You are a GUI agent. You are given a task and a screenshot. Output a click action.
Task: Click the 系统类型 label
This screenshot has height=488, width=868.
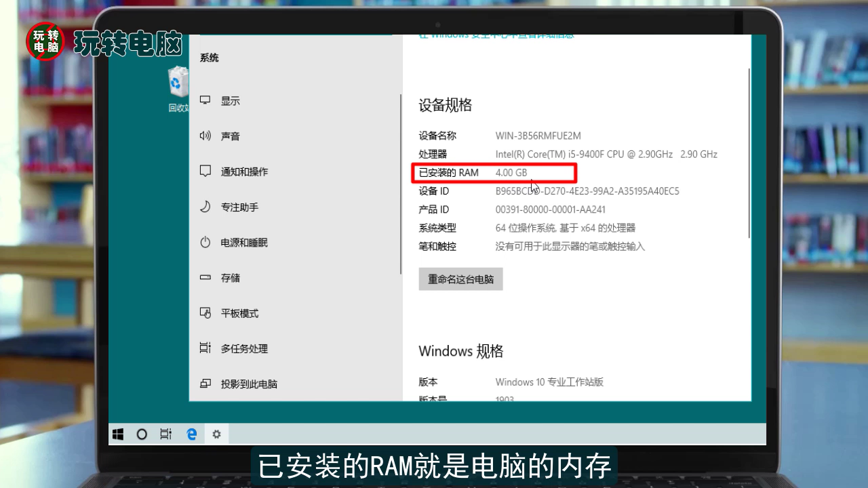pos(437,228)
